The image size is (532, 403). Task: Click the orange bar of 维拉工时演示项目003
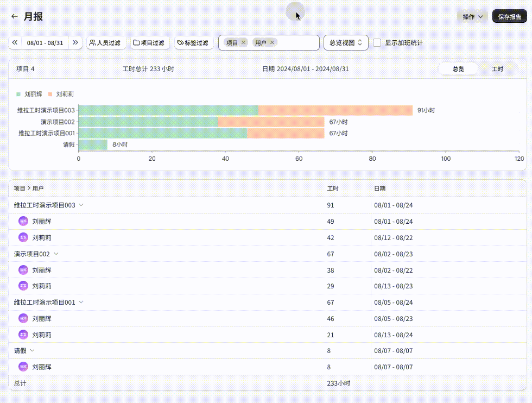click(335, 110)
